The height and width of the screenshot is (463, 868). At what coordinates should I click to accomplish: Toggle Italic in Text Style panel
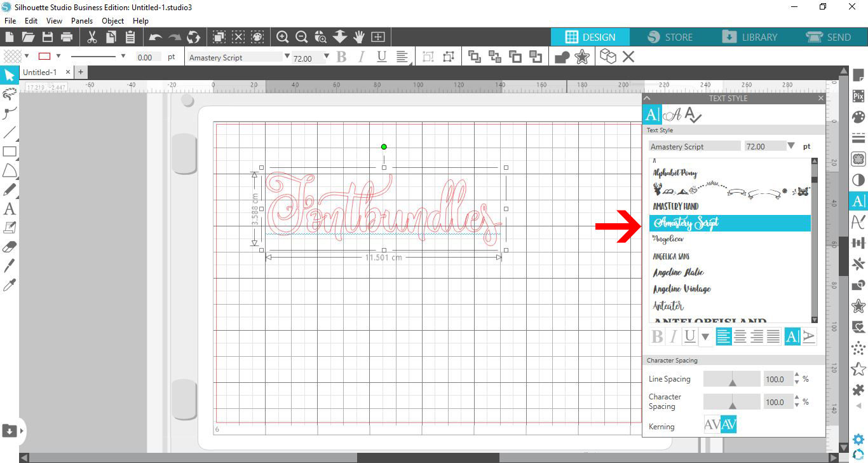pos(674,336)
